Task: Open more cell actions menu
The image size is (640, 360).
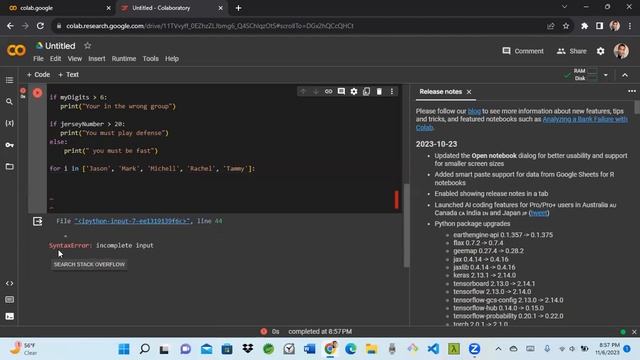Action: 392,91
